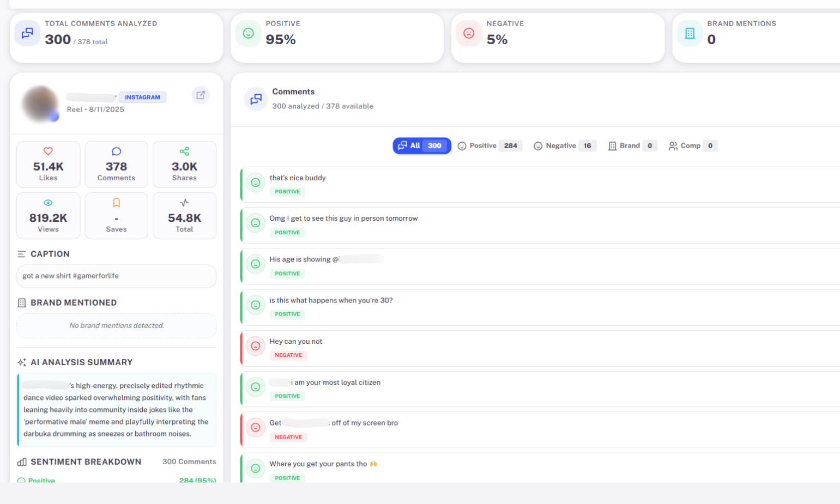
Task: Filter comments by Positive sentiment
Action: tap(490, 146)
